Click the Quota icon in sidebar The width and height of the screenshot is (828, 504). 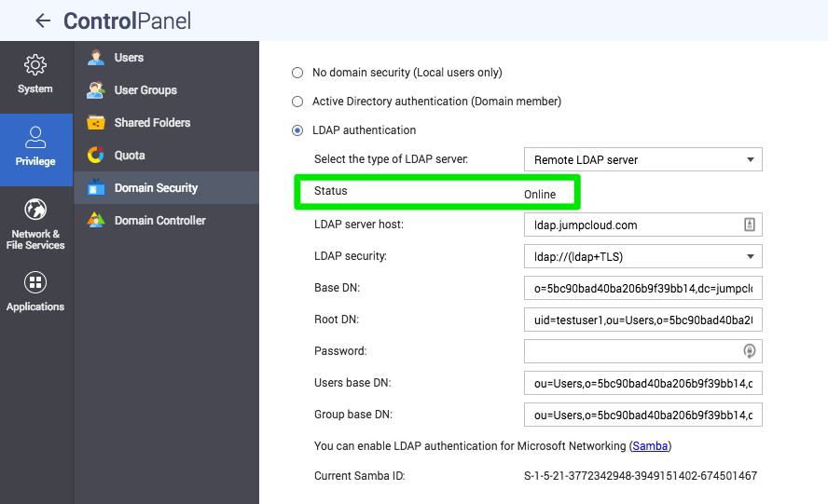[96, 156]
